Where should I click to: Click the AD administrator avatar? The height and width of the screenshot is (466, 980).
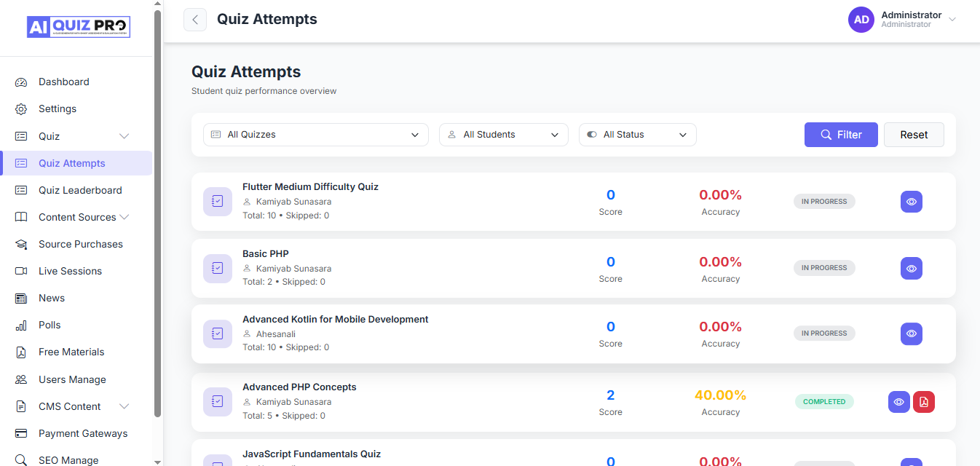[x=861, y=20]
